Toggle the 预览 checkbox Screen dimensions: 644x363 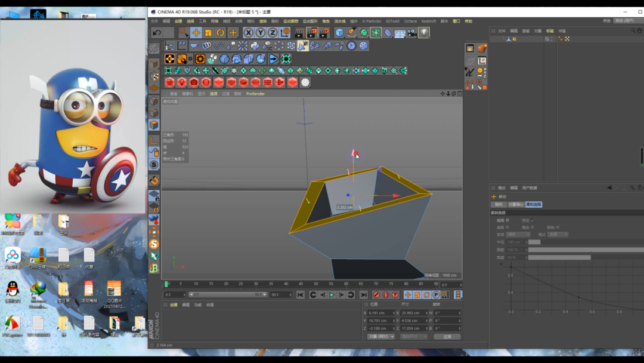(x=532, y=220)
